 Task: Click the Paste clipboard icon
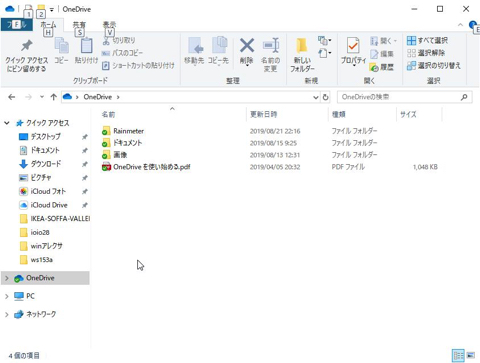coord(87,46)
